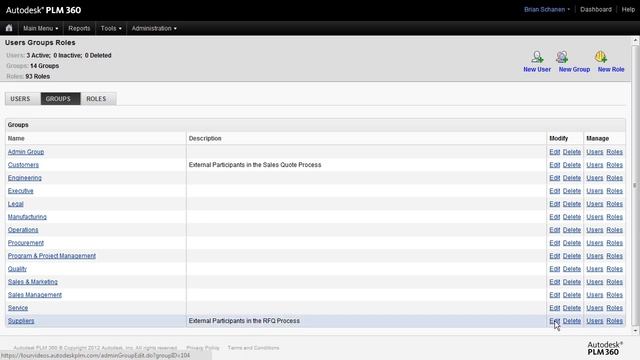Screen dimensions: 640x360
Task: Click the New User icon
Action: [x=537, y=57]
